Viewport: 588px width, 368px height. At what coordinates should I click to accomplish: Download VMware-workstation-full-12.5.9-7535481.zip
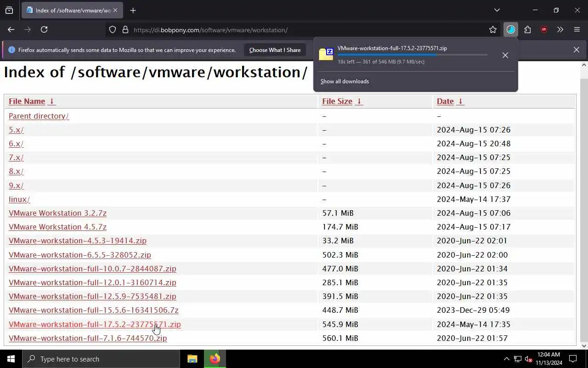click(x=92, y=296)
